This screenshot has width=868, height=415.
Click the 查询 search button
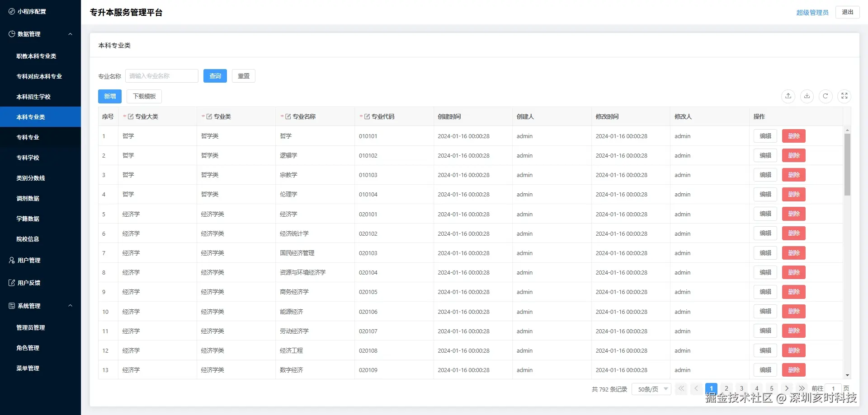click(x=215, y=76)
